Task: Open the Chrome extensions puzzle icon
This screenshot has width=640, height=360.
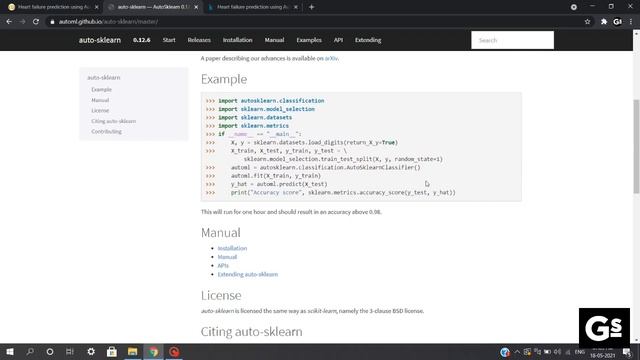Action: point(604,22)
